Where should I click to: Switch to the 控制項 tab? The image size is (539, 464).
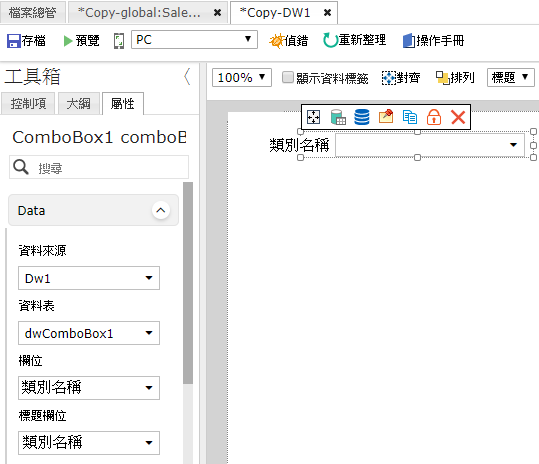pos(28,103)
